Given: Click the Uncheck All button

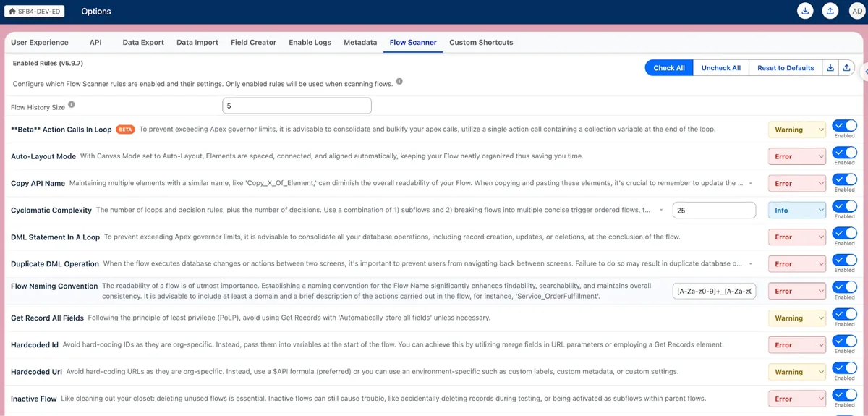Looking at the screenshot, I should coord(721,67).
